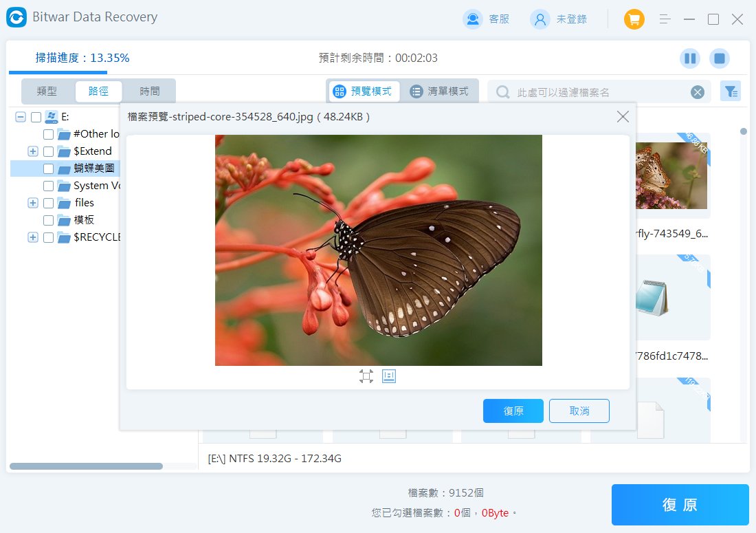Check the 蝴蝶美圖 folder checkbox
The height and width of the screenshot is (533, 756).
coord(48,168)
